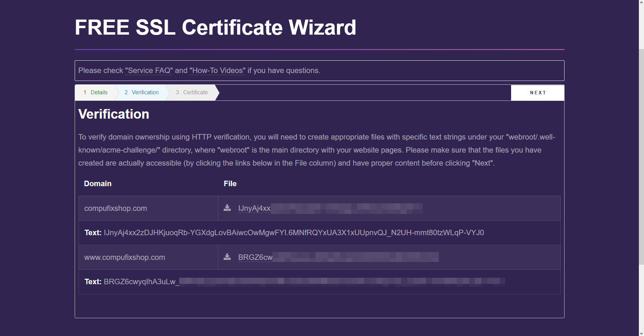644x336 pixels.
Task: Click the scrollbar up arrow
Action: point(641,3)
